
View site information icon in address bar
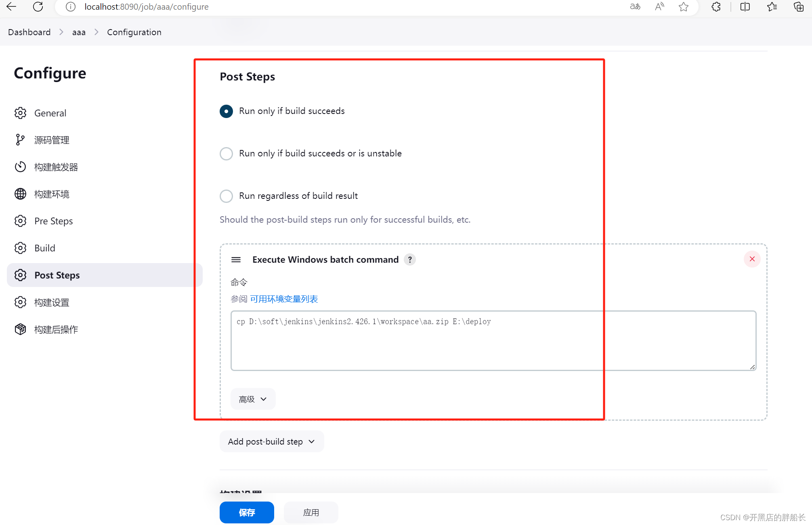pyautogui.click(x=71, y=7)
